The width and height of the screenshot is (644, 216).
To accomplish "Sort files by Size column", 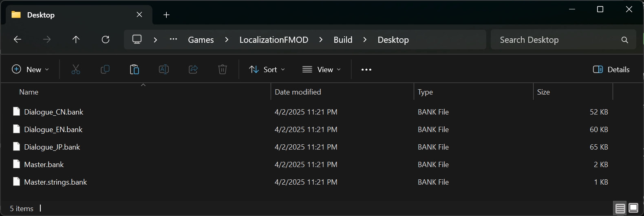I will click(x=543, y=92).
